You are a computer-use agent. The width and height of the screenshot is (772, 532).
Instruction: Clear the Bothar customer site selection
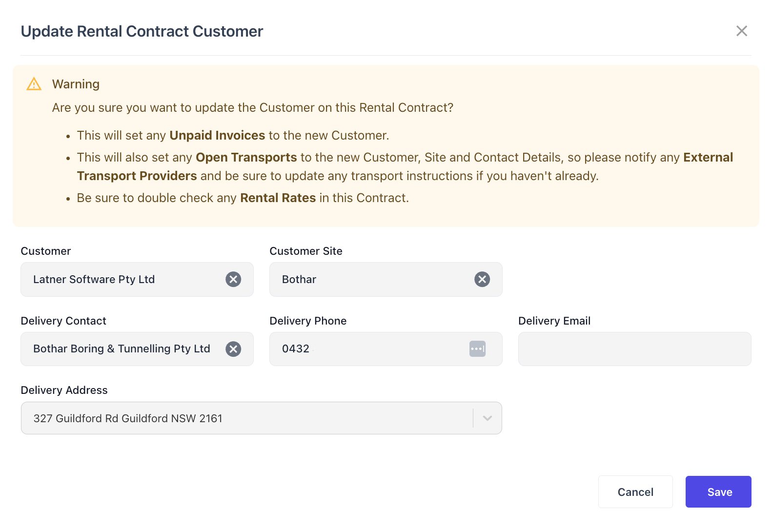pyautogui.click(x=482, y=279)
